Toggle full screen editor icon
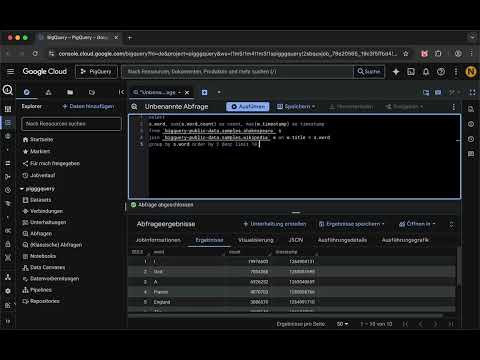The width and height of the screenshot is (480, 360). click(x=472, y=92)
